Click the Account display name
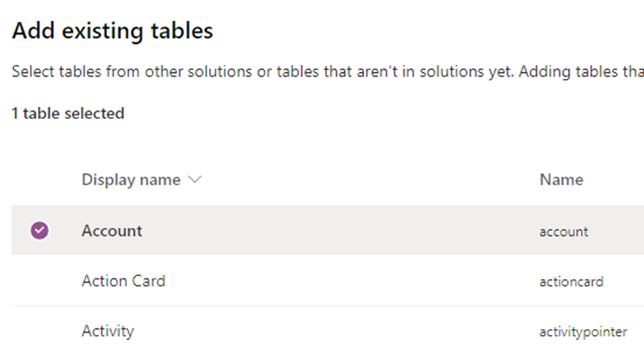The height and width of the screenshot is (355, 644). pos(112,231)
